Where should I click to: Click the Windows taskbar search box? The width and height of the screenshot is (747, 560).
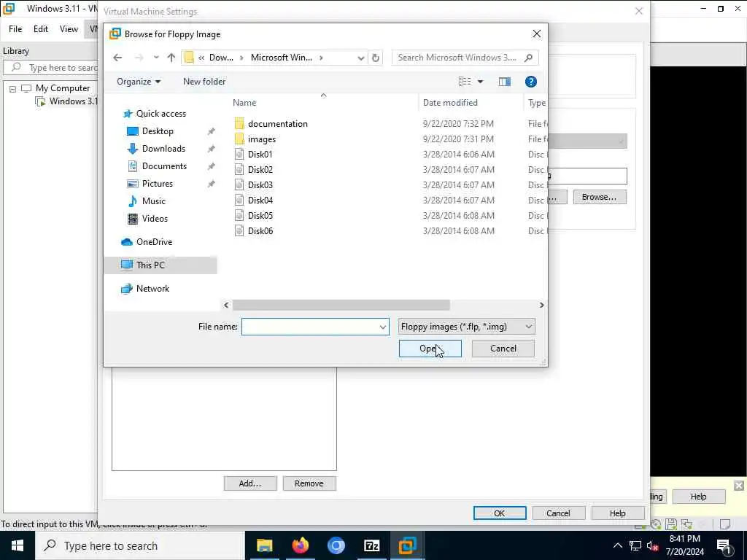[139, 545]
